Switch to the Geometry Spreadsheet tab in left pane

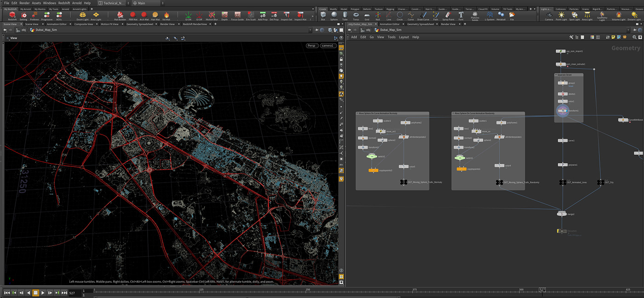coord(141,24)
